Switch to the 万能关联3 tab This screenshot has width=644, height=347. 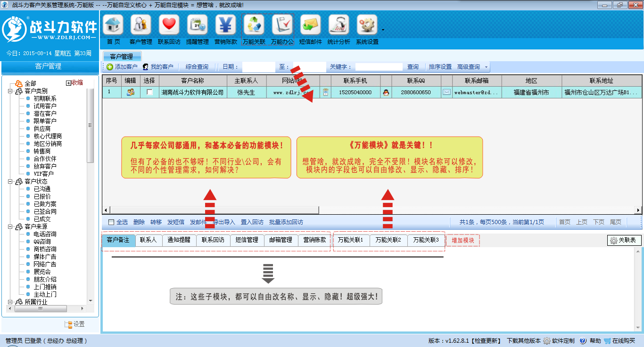tap(426, 240)
